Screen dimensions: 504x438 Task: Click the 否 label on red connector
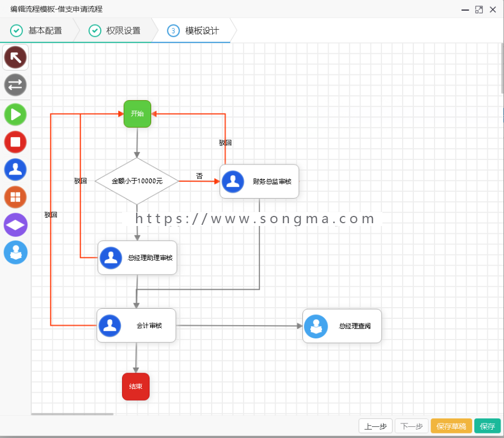click(x=199, y=176)
